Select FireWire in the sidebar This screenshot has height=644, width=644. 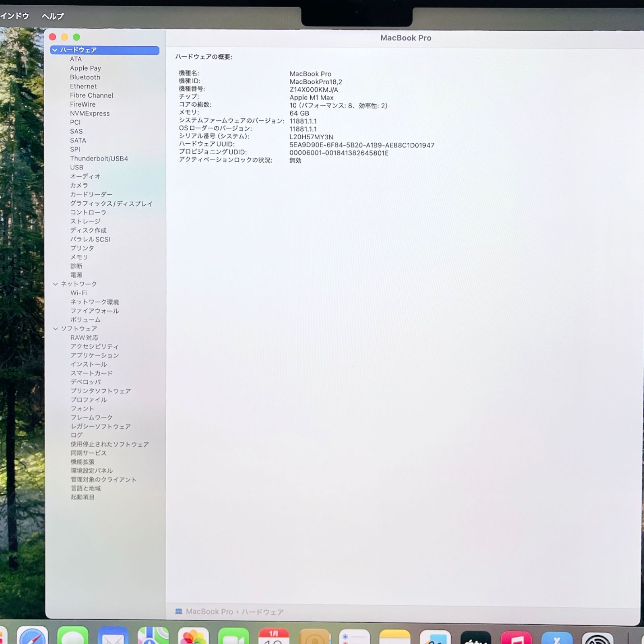(83, 104)
